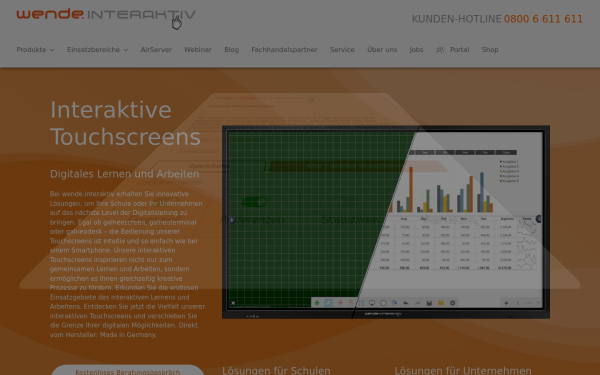
Task: Expand the Einsatzbereiche dropdown menu
Action: pos(97,50)
